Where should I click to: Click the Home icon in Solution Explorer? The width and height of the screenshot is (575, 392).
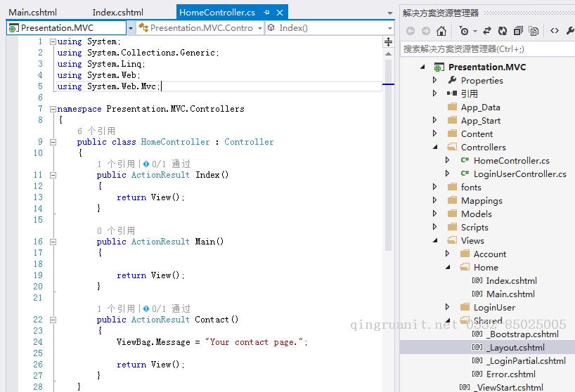click(x=441, y=31)
